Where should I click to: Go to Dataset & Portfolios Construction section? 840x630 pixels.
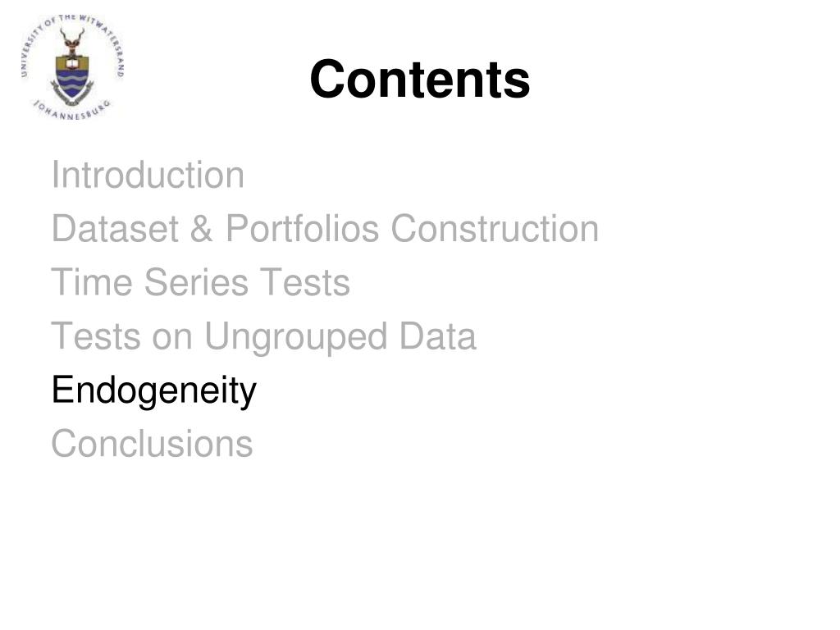click(325, 228)
